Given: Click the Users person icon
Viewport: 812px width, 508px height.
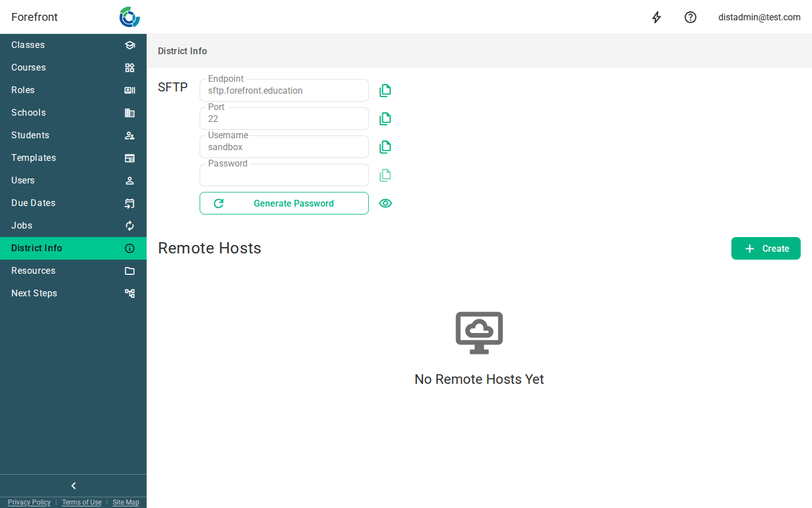Looking at the screenshot, I should coord(130,181).
